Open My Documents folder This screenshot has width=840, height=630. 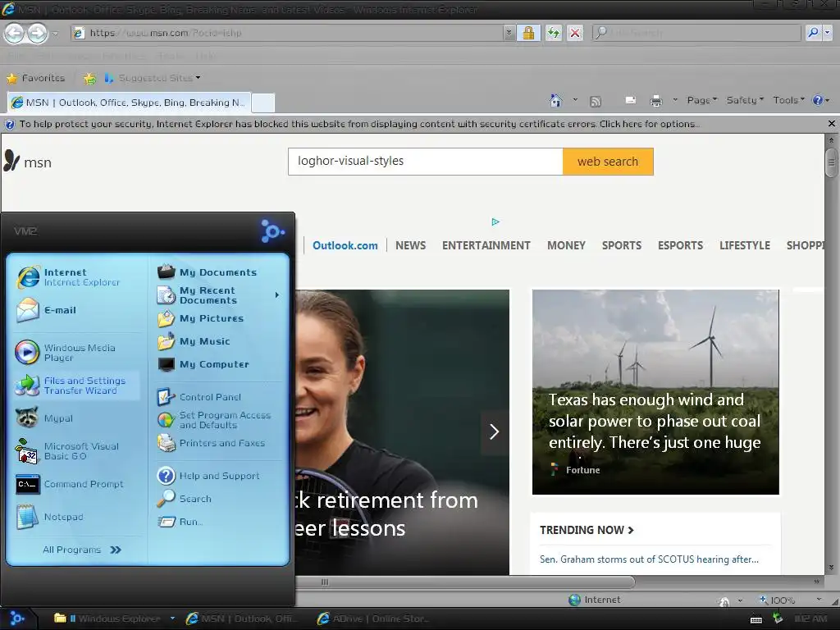point(218,272)
